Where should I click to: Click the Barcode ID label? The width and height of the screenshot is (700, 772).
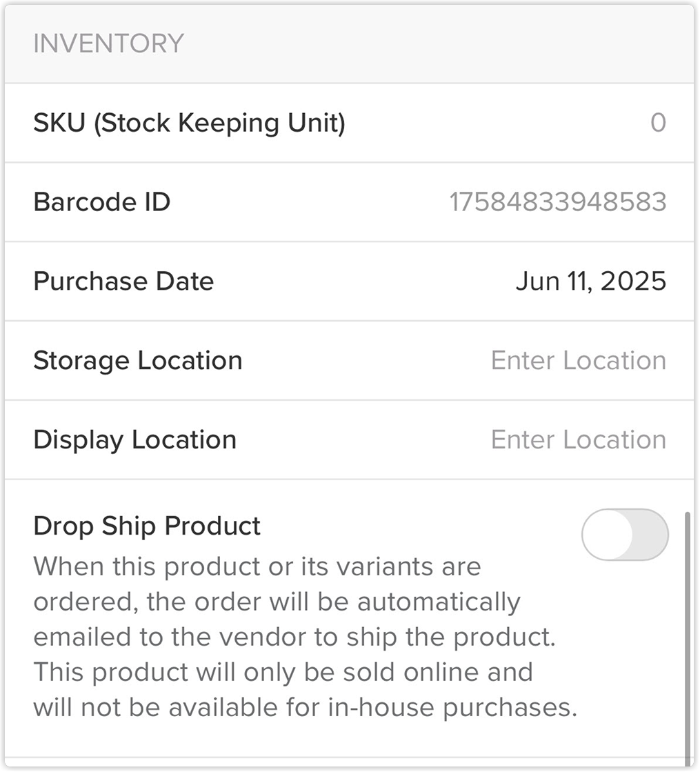[x=102, y=202]
